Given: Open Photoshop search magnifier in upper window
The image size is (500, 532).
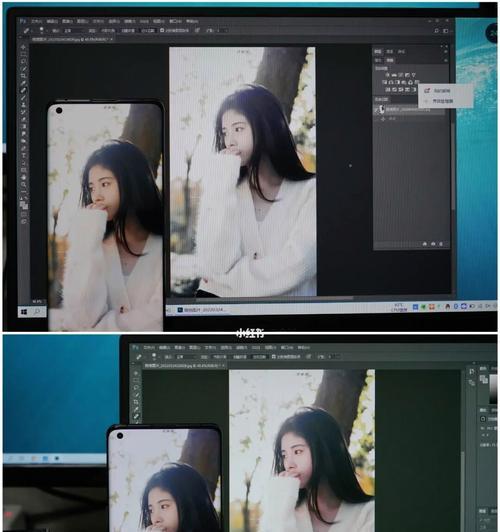Looking at the screenshot, I should coord(437,31).
